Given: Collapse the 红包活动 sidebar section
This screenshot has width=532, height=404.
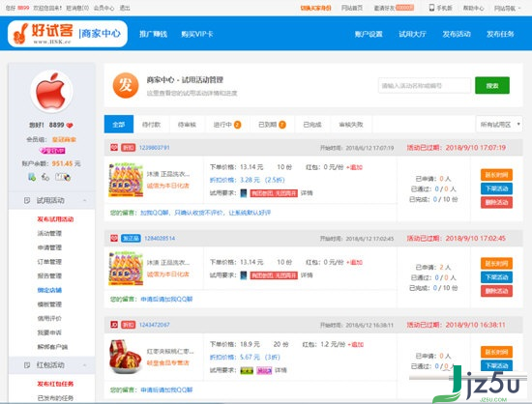Looking at the screenshot, I should [85, 365].
